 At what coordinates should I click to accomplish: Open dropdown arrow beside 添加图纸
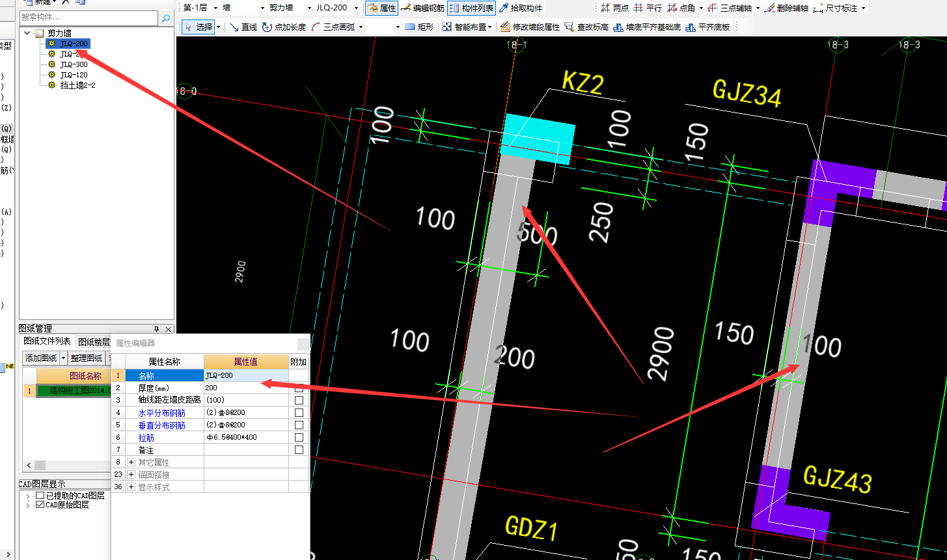pyautogui.click(x=63, y=358)
